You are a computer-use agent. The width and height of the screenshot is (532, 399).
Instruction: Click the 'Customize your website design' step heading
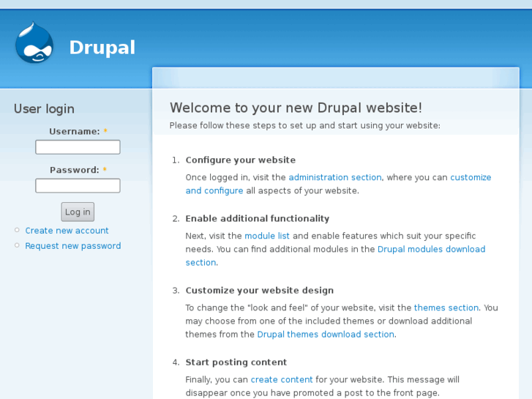tap(260, 291)
